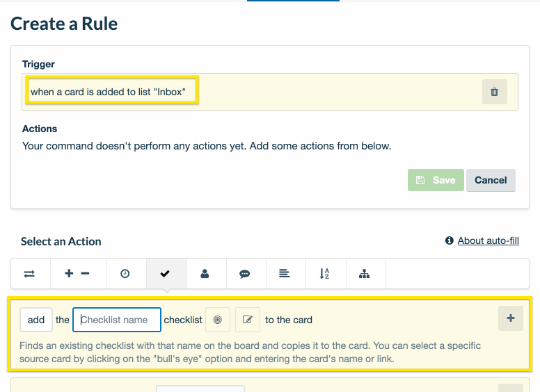
Task: Focus the Checklist name input field
Action: [117, 320]
